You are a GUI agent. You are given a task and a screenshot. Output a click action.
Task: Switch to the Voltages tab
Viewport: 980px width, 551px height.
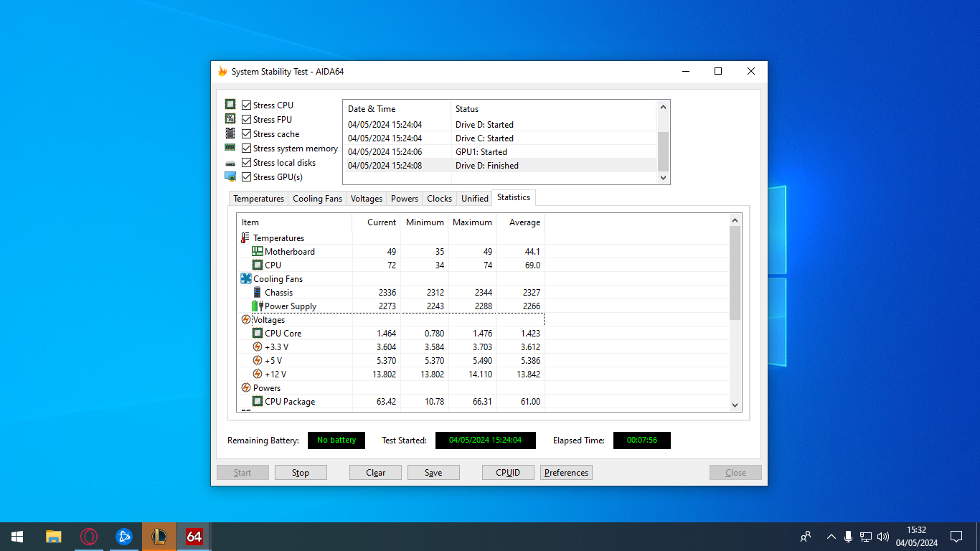click(x=367, y=199)
